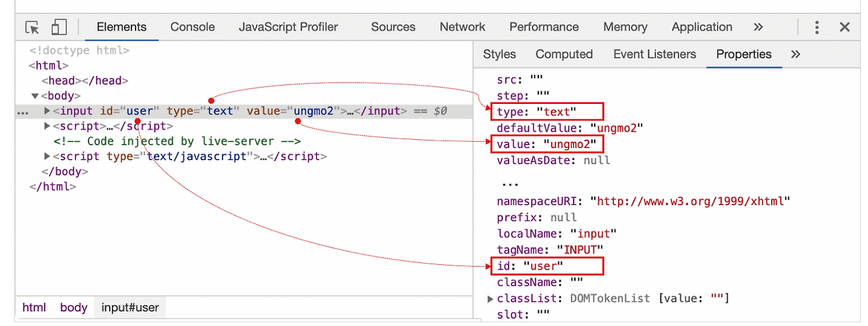Toggle the device toolbar icon
The image size is (868, 326).
[59, 27]
